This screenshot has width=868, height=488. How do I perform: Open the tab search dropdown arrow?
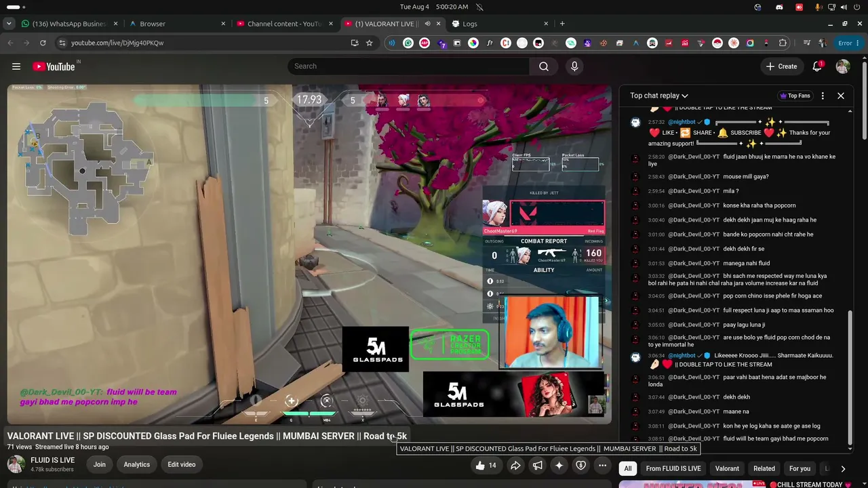coord(9,24)
